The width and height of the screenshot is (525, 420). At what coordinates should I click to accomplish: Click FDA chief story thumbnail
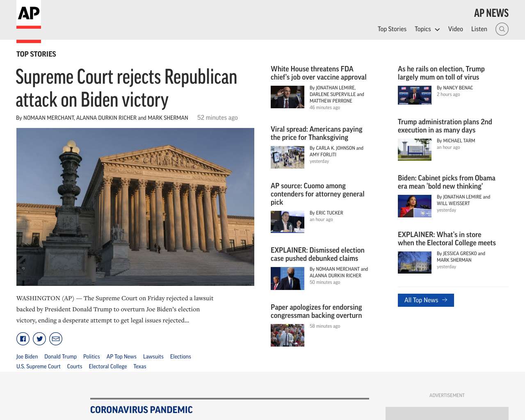tap(288, 97)
